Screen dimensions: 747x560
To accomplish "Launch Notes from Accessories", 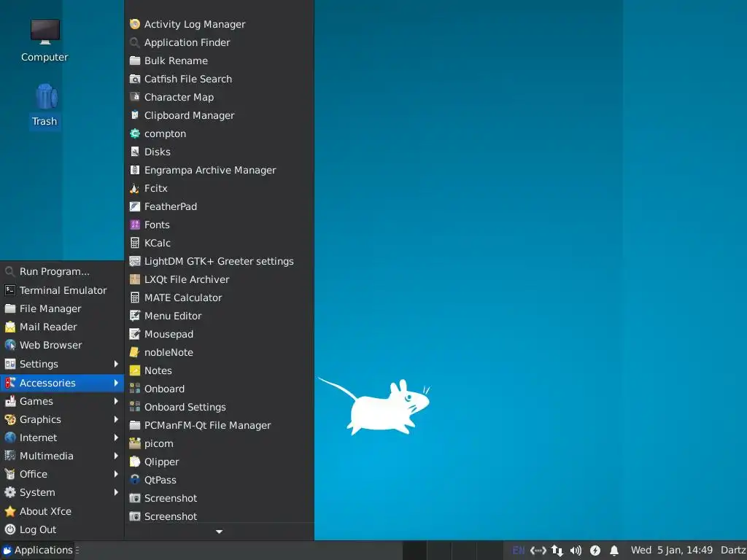I will coord(219,370).
